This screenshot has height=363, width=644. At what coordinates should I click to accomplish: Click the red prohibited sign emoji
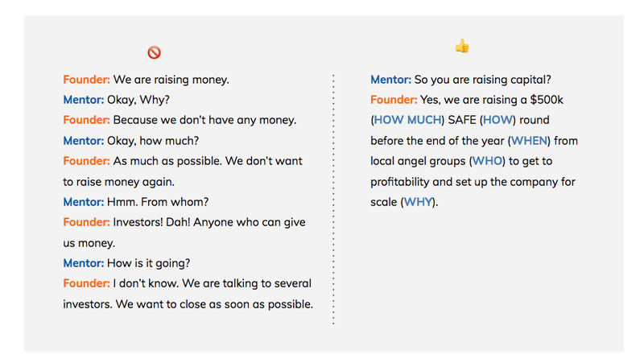pos(154,52)
